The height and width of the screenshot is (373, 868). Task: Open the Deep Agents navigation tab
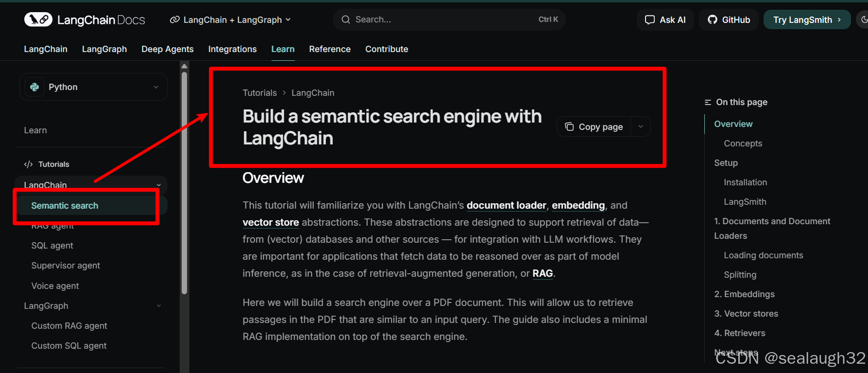click(168, 49)
